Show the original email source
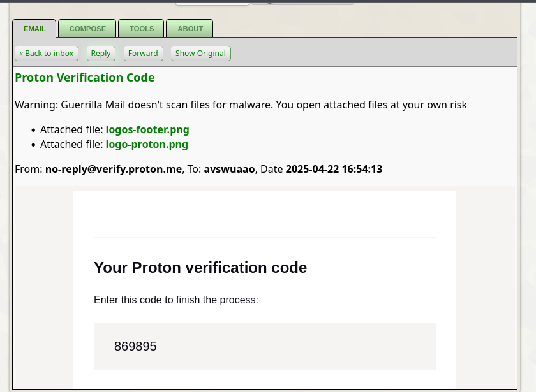 point(200,54)
